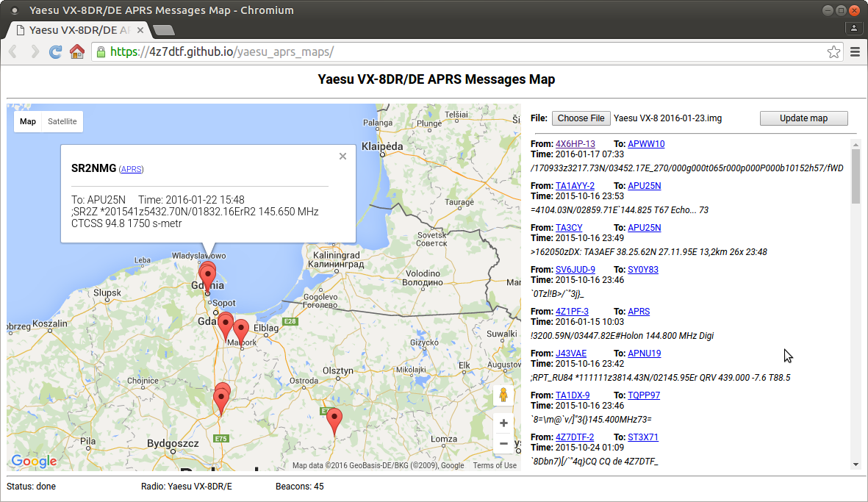Image resolution: width=868 pixels, height=502 pixels.
Task: Open the 4X6HP-13 callsign link
Action: point(575,144)
